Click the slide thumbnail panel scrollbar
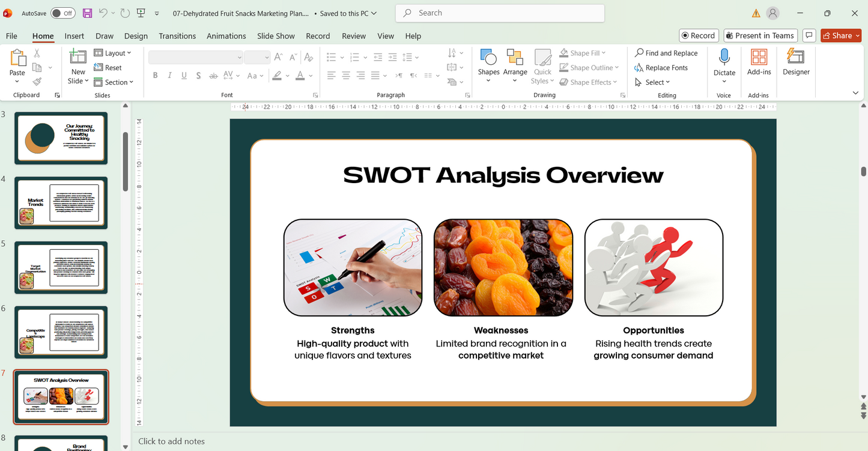This screenshot has width=868, height=451. click(126, 161)
